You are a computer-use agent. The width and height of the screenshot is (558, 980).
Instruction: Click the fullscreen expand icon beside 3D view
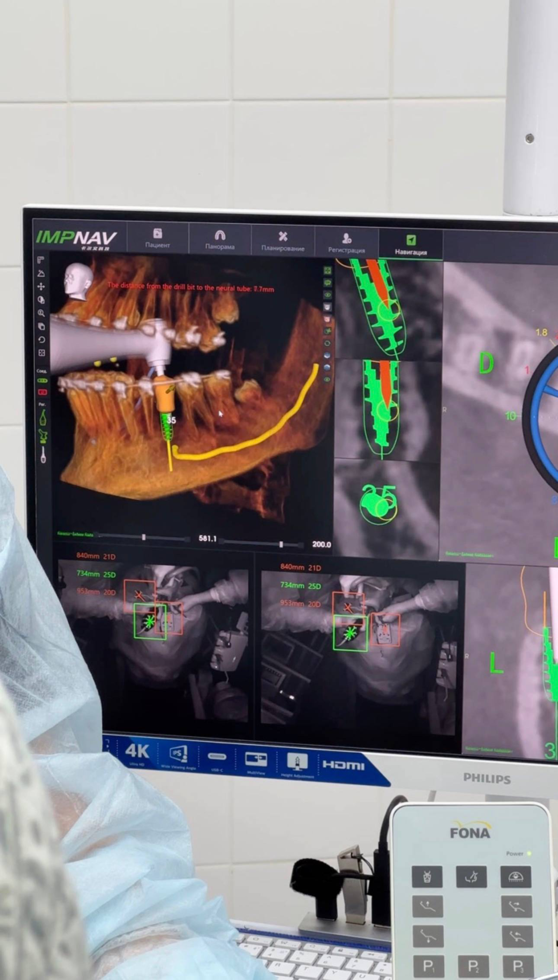pos(328,270)
